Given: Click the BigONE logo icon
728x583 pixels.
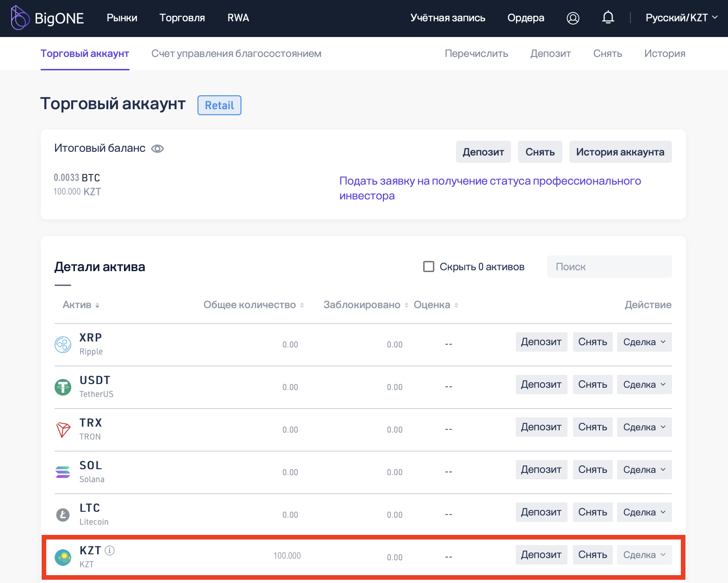Looking at the screenshot, I should [x=20, y=18].
